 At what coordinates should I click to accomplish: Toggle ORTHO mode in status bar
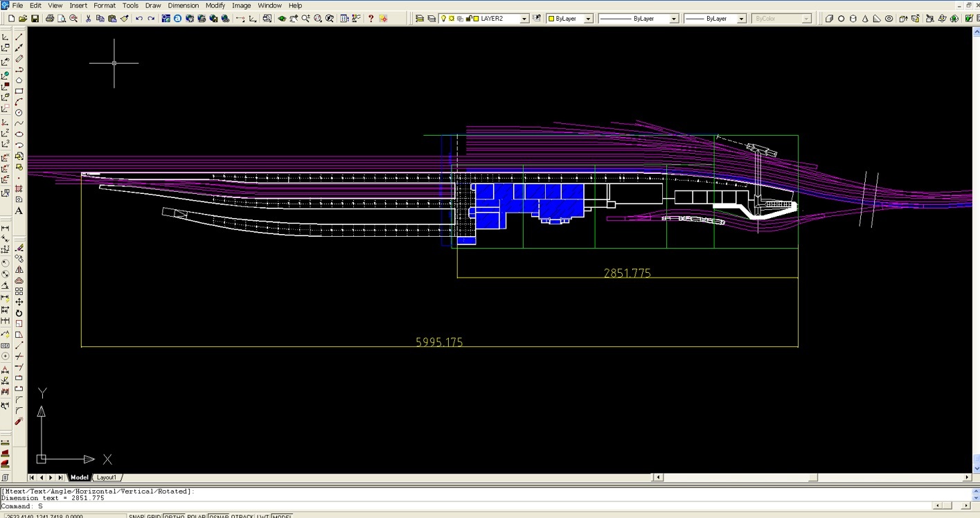[173, 516]
